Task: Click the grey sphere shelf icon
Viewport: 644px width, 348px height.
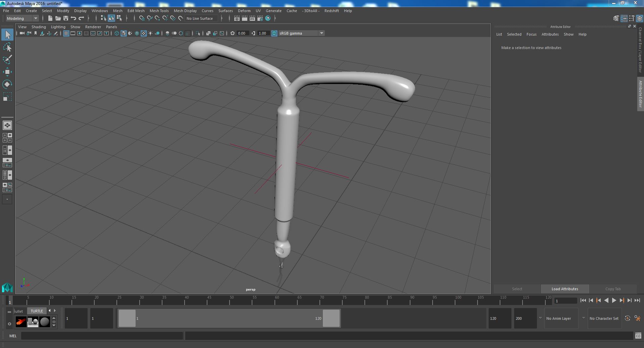Action: [x=44, y=322]
